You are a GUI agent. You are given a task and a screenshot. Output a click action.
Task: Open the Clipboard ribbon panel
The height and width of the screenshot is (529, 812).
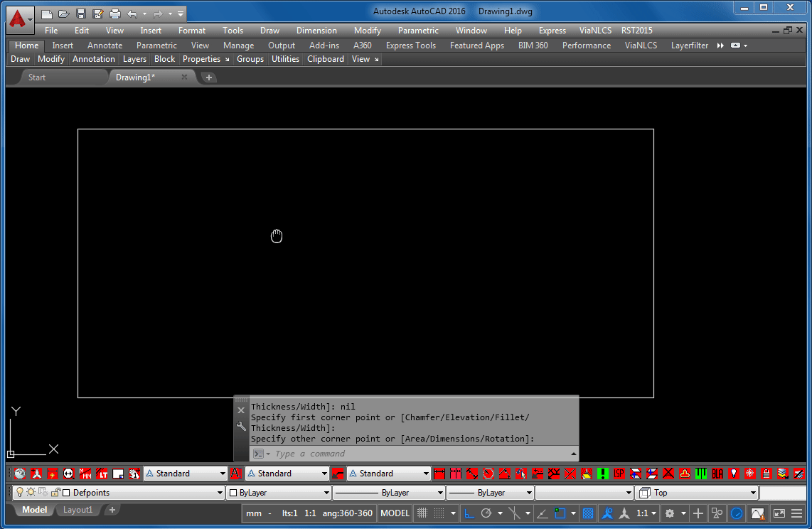325,59
